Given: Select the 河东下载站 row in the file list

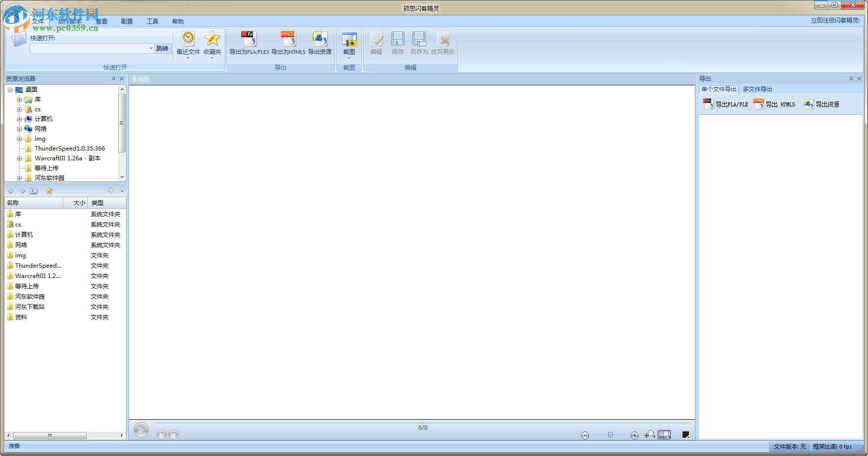Looking at the screenshot, I should [65, 307].
